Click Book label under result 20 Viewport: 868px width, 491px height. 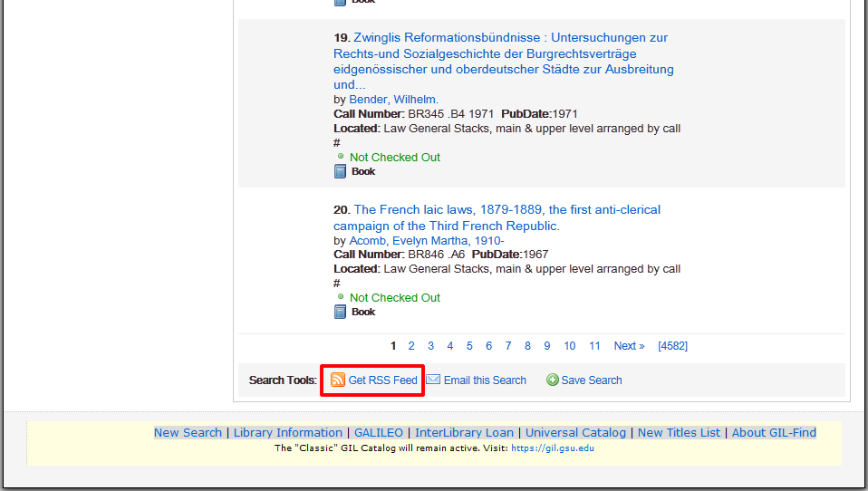point(363,313)
